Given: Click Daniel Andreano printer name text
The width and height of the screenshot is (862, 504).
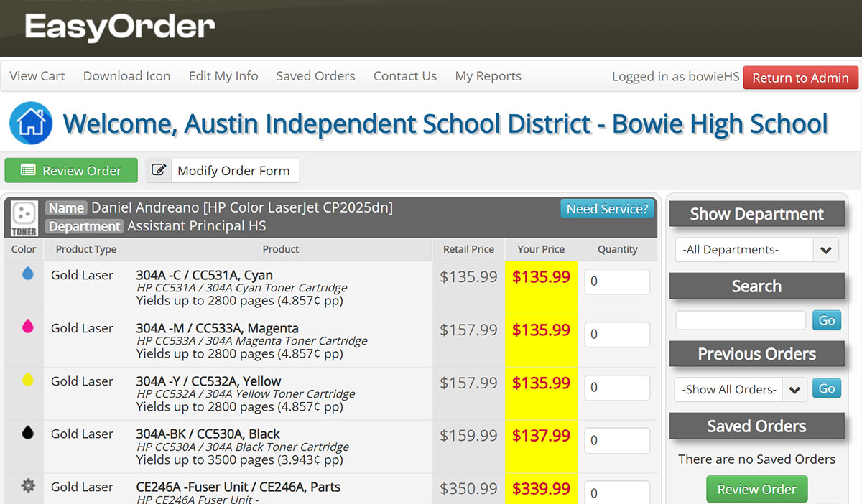Looking at the screenshot, I should pos(242,208).
